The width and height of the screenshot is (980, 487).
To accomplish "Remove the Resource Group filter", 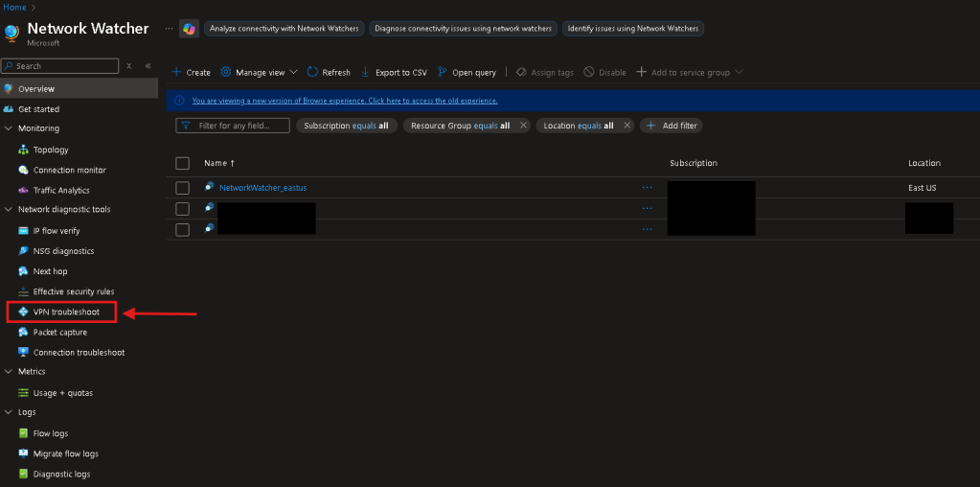I will (523, 126).
